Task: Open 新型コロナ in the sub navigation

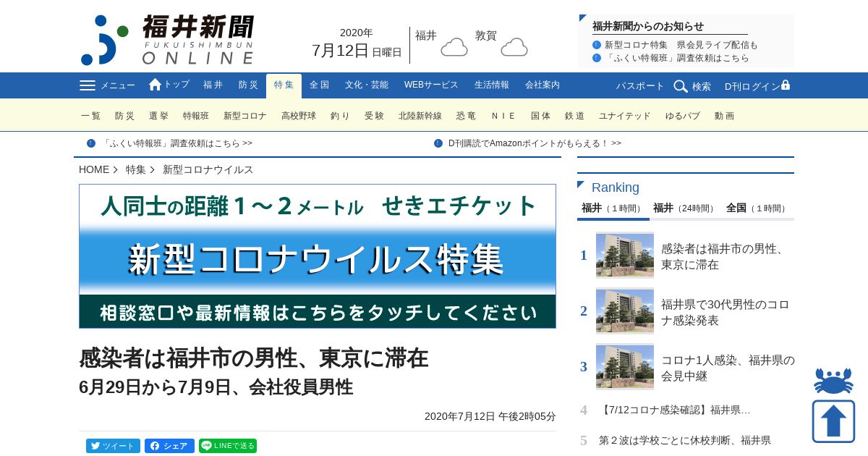Action: (x=245, y=116)
